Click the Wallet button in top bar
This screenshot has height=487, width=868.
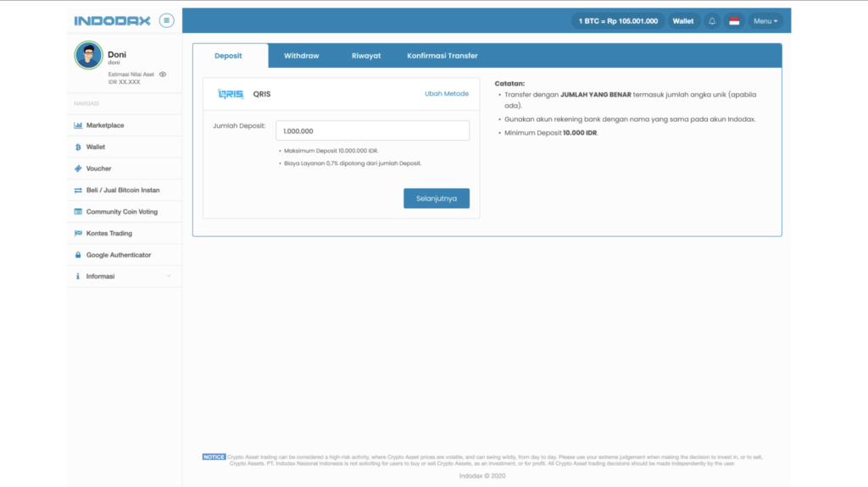pyautogui.click(x=682, y=21)
